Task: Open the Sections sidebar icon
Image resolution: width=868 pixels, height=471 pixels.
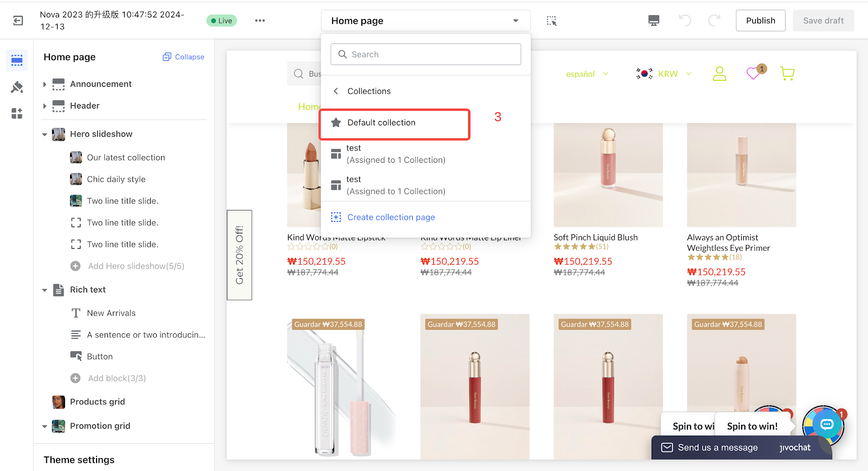Action: 17,60
